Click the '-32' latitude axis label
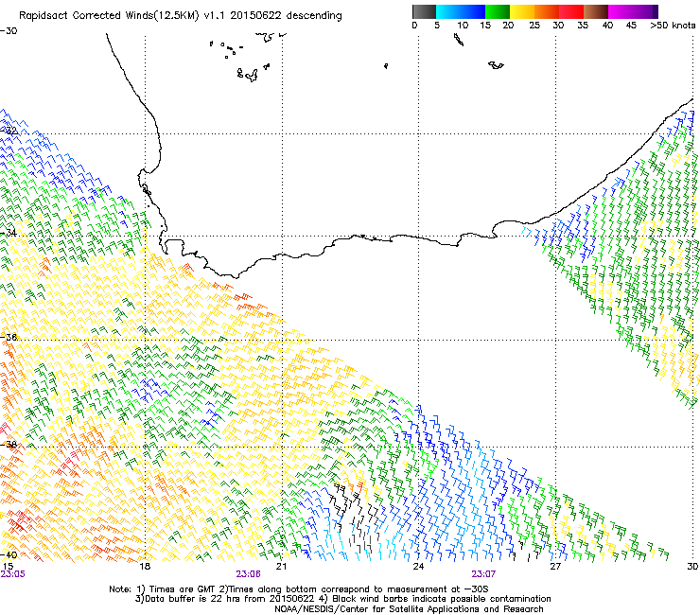The height and width of the screenshot is (615, 700). pos(9,131)
